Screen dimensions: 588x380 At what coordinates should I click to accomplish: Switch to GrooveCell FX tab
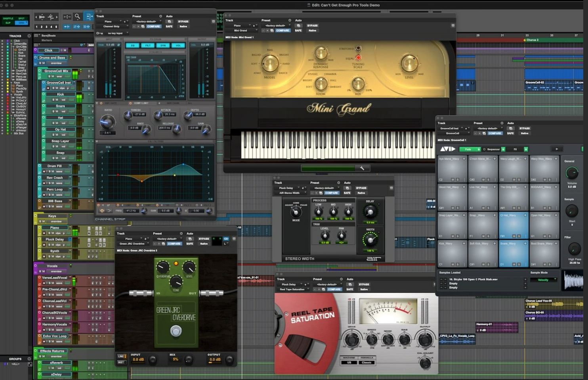pos(515,149)
